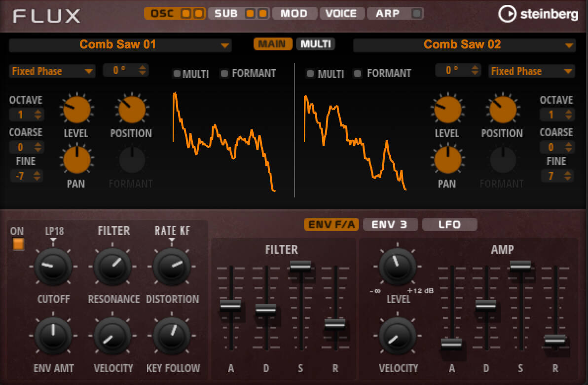Toggle second oscillator switch in OSC tab
Viewport: 588px width, 385px height.
click(x=198, y=13)
